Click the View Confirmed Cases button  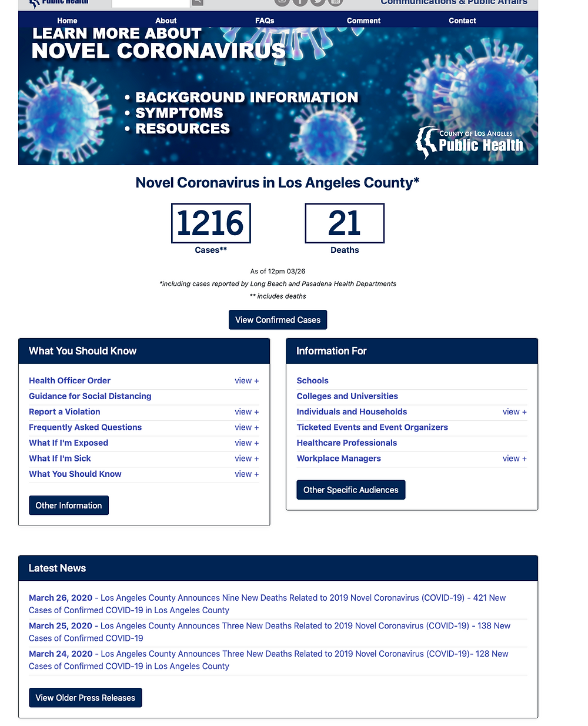pyautogui.click(x=278, y=320)
